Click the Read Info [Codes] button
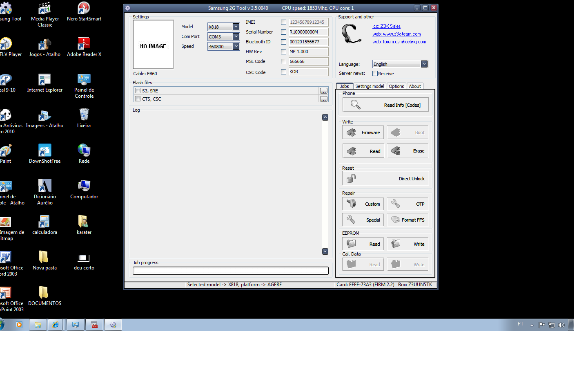The image size is (588, 368). coord(385,105)
